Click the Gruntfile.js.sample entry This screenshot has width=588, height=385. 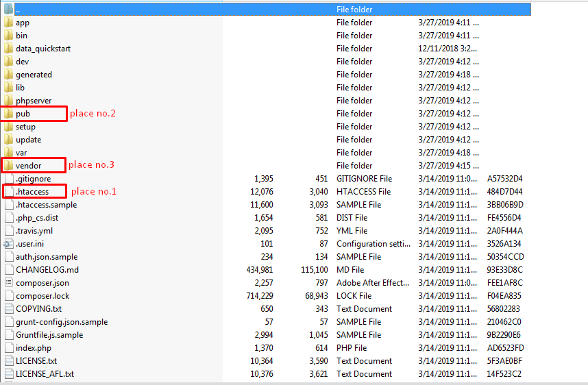[x=49, y=335]
